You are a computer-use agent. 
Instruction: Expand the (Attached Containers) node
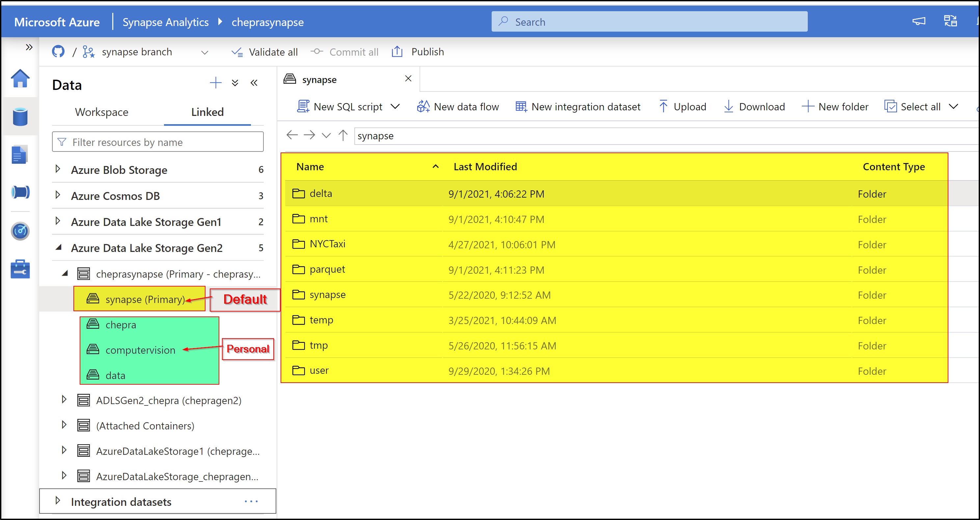click(64, 425)
